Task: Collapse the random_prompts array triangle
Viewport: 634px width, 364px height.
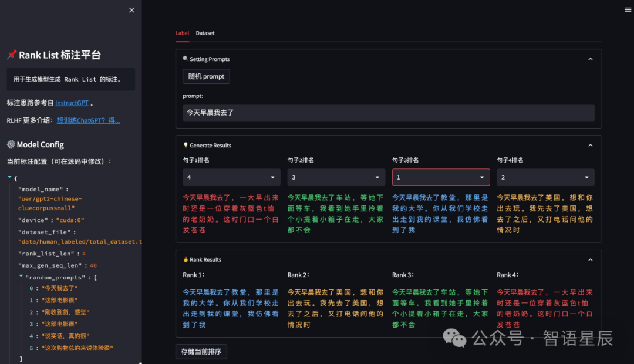Action: [21, 277]
